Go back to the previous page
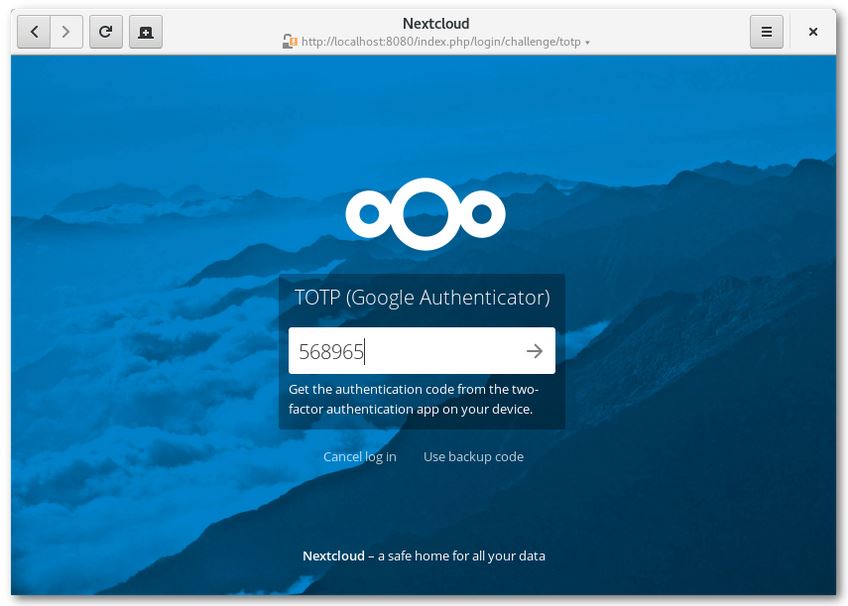The image size is (848, 606). pos(34,32)
